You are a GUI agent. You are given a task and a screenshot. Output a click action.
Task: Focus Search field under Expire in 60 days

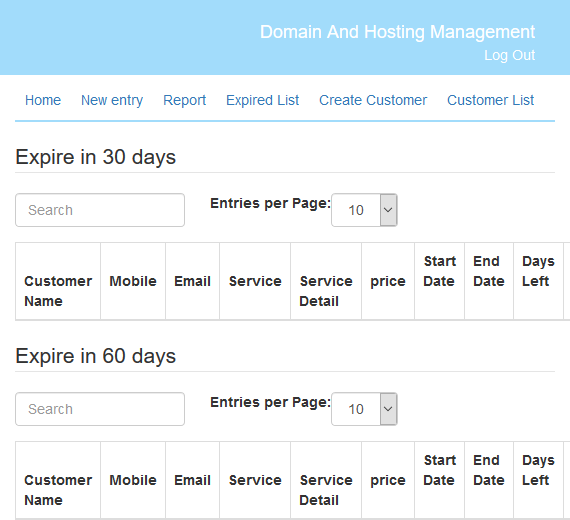[x=100, y=409]
